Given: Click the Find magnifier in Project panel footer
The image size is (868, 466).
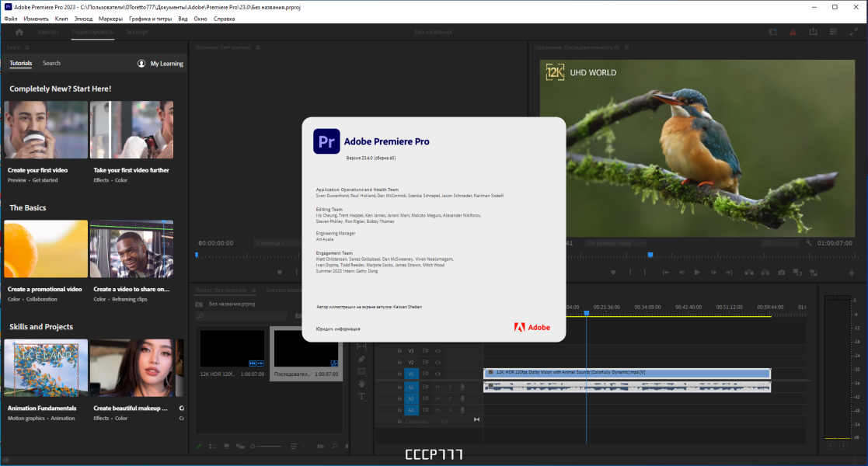Looking at the screenshot, I should tap(334, 446).
